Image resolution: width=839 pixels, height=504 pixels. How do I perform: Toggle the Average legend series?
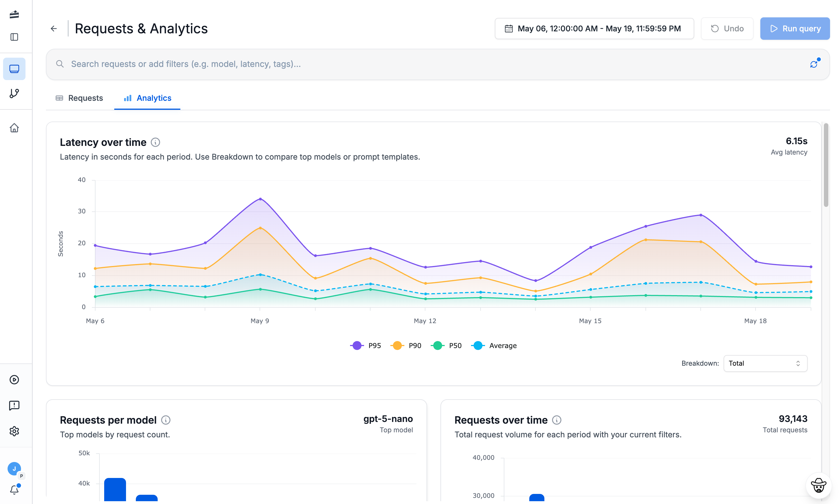click(x=494, y=346)
